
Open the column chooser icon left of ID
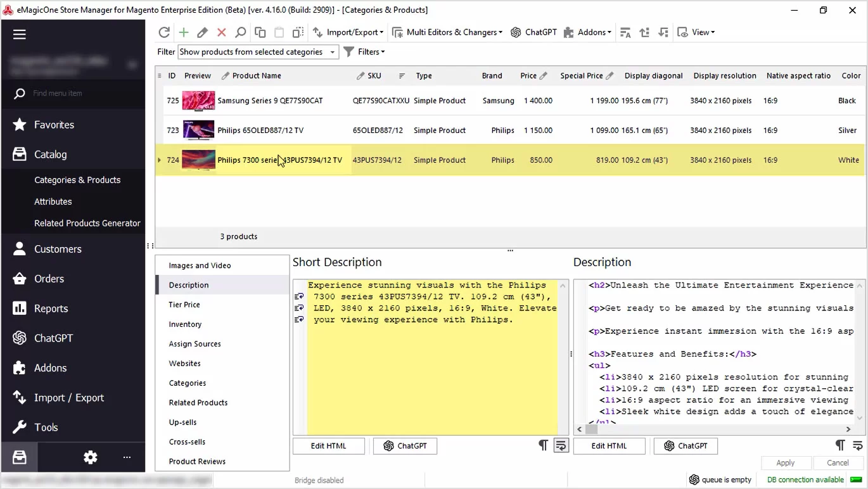(x=160, y=76)
